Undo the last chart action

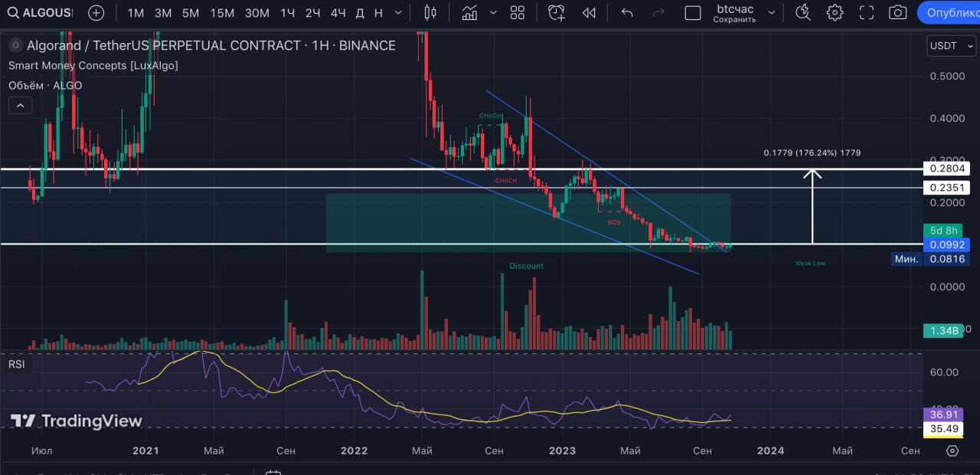(x=627, y=13)
